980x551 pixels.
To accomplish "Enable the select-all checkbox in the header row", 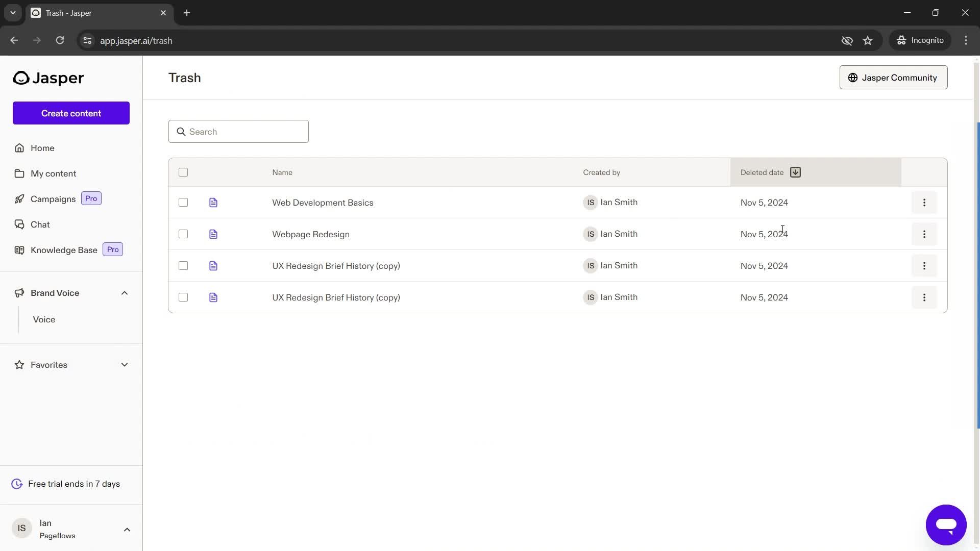I will (x=183, y=172).
